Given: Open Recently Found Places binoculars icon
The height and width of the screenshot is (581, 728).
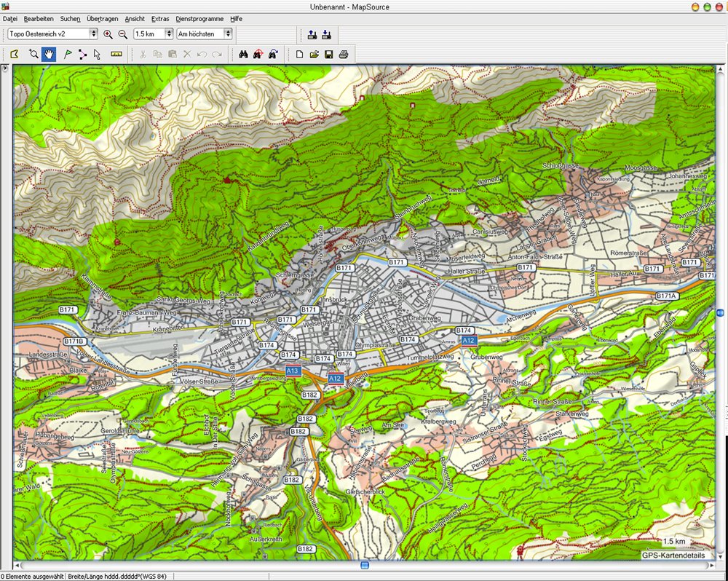Looking at the screenshot, I should coord(273,55).
